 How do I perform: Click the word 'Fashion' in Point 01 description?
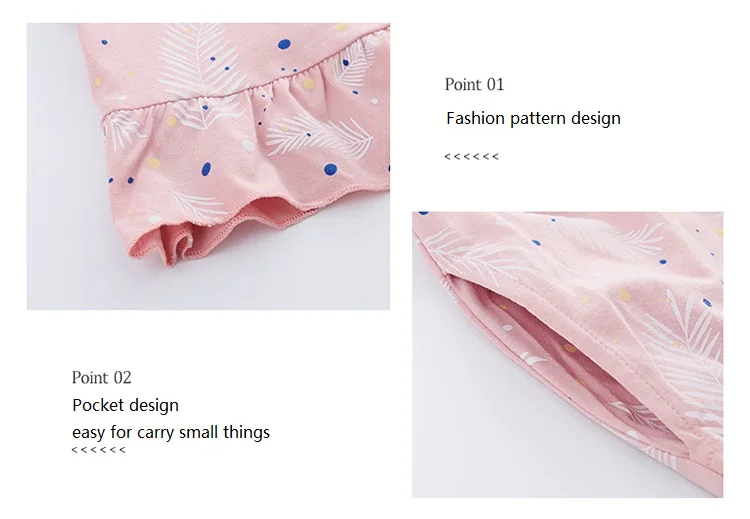click(x=475, y=118)
